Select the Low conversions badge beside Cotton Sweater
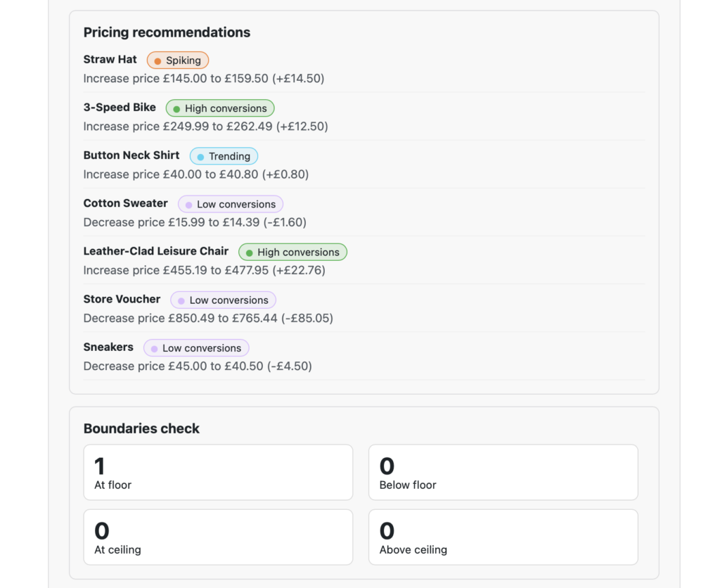Image resolution: width=720 pixels, height=588 pixels. (x=230, y=204)
